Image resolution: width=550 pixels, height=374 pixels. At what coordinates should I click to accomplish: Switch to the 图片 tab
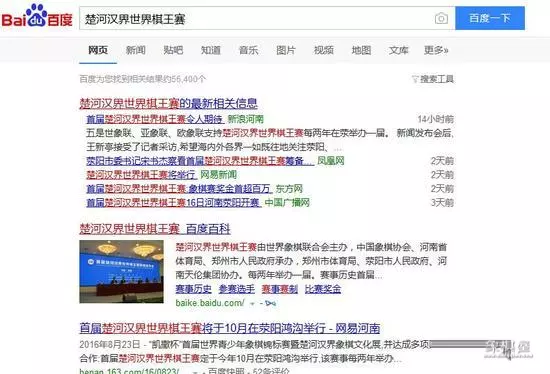(x=286, y=50)
